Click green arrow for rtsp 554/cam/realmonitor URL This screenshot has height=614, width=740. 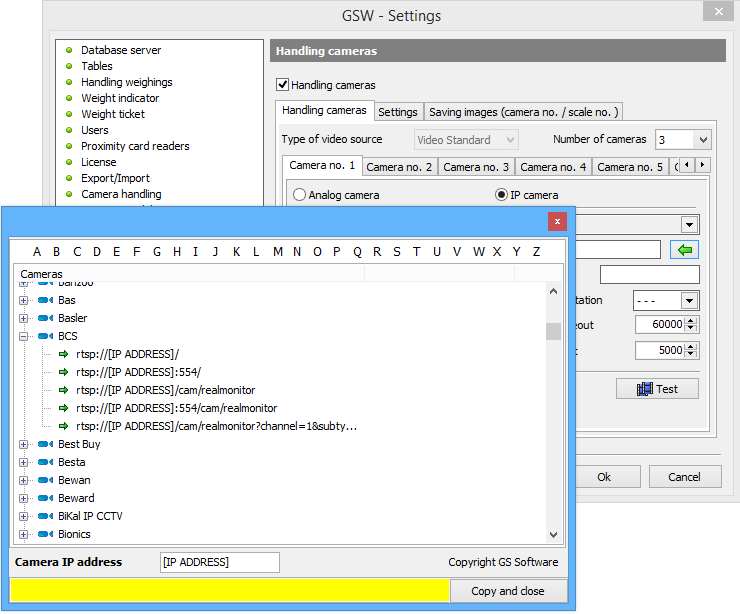point(65,408)
